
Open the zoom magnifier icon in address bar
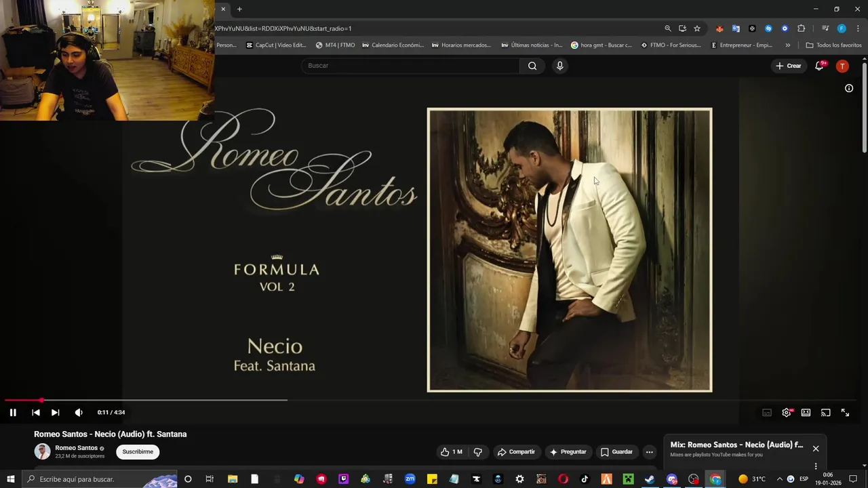click(x=668, y=28)
